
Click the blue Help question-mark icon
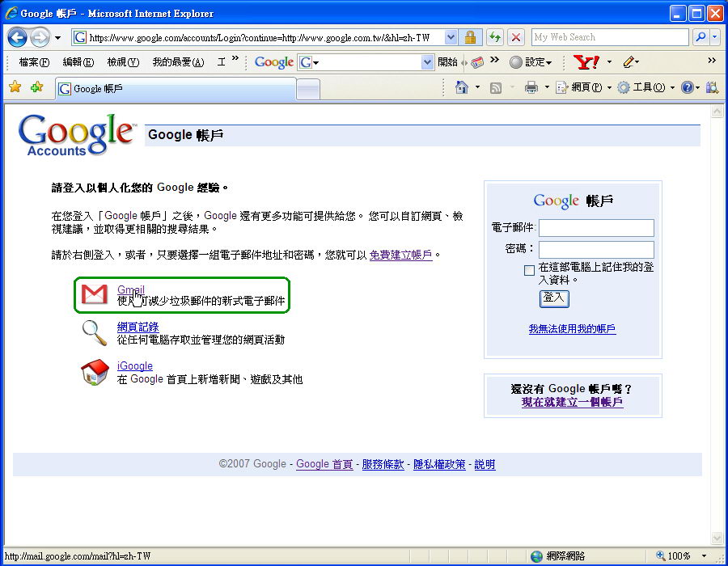(x=687, y=87)
